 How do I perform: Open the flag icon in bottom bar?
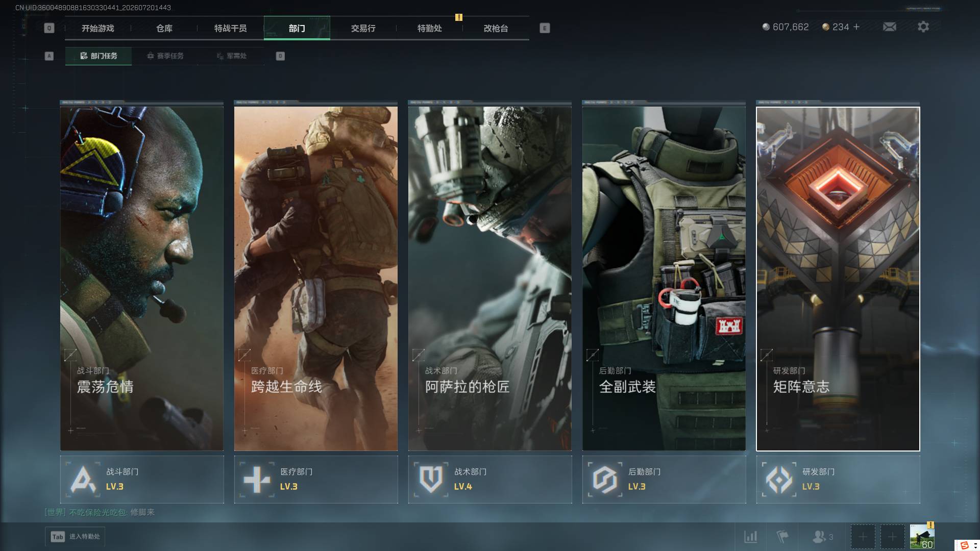(782, 537)
